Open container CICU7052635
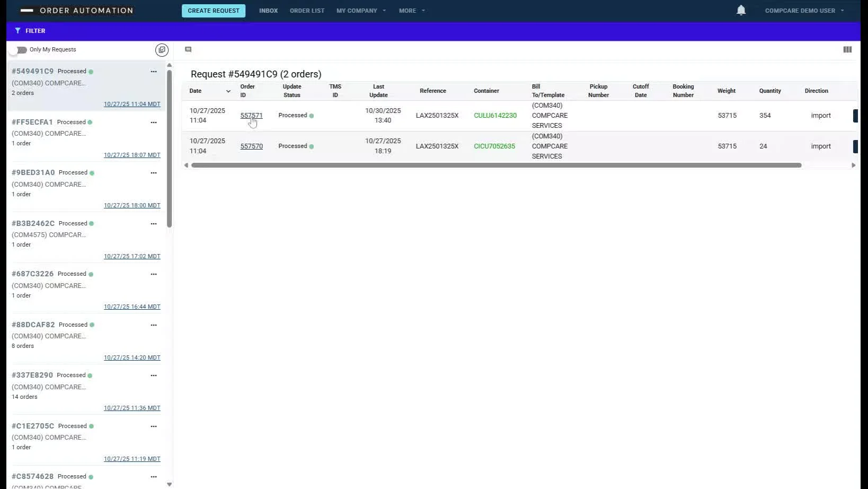 [494, 146]
